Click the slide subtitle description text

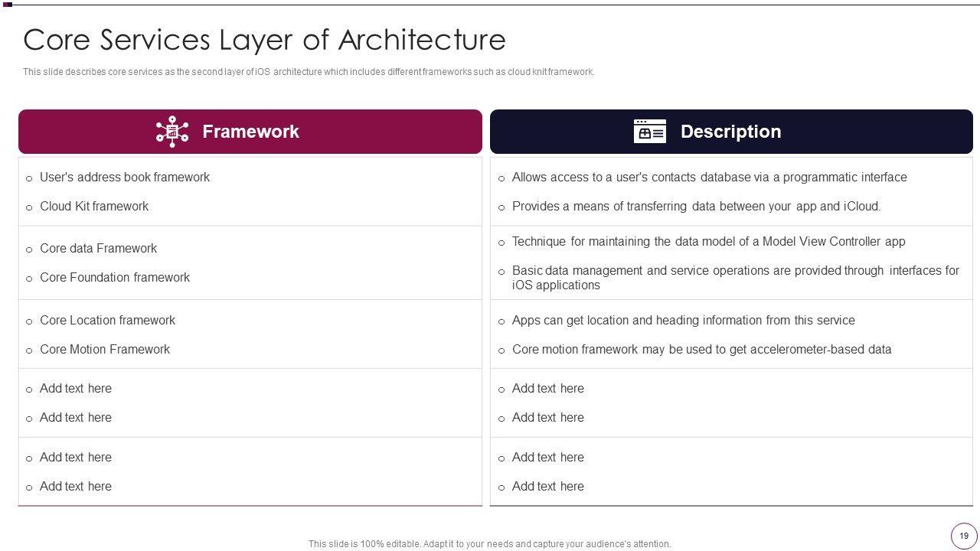(x=309, y=72)
